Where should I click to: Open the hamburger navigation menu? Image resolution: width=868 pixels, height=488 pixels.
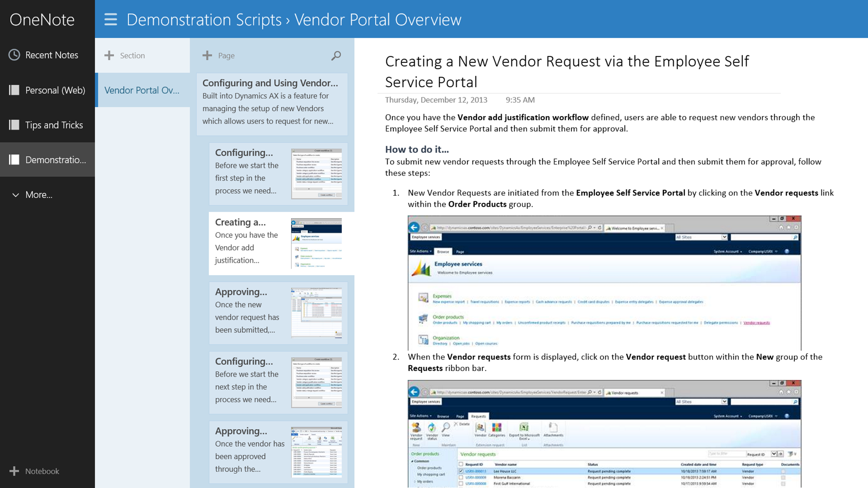point(111,19)
